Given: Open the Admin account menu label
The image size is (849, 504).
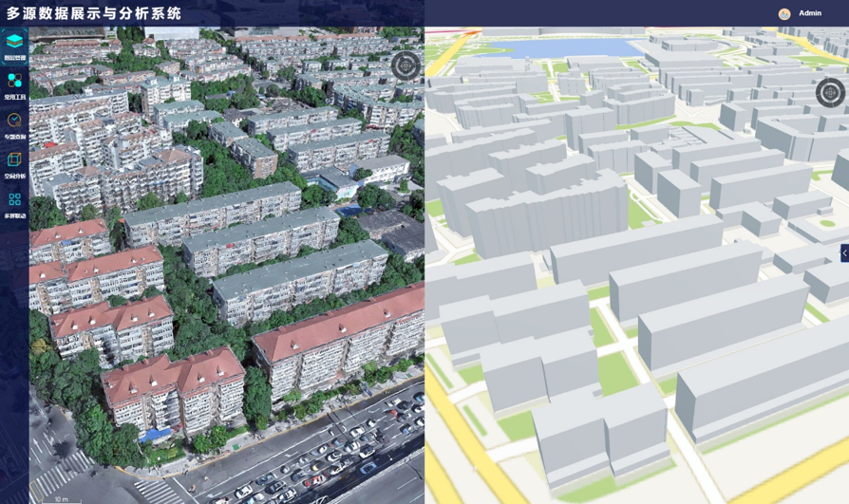Looking at the screenshot, I should (x=810, y=13).
